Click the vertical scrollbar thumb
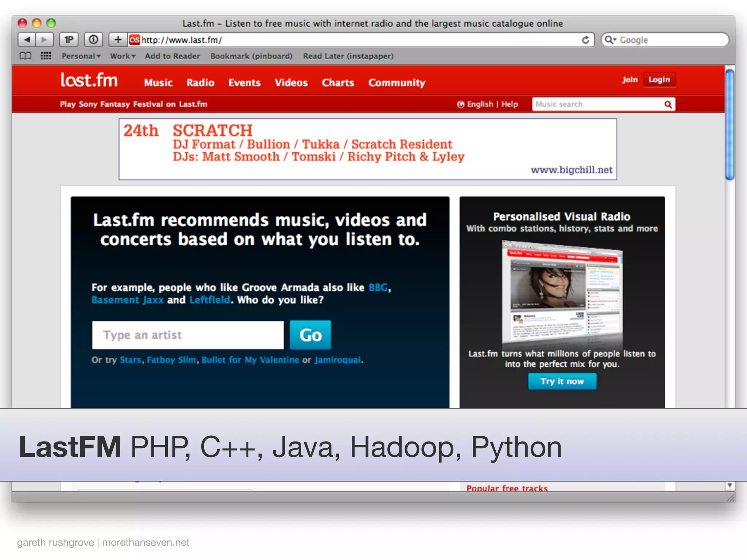Image resolution: width=747 pixels, height=560 pixels. pyautogui.click(x=729, y=125)
